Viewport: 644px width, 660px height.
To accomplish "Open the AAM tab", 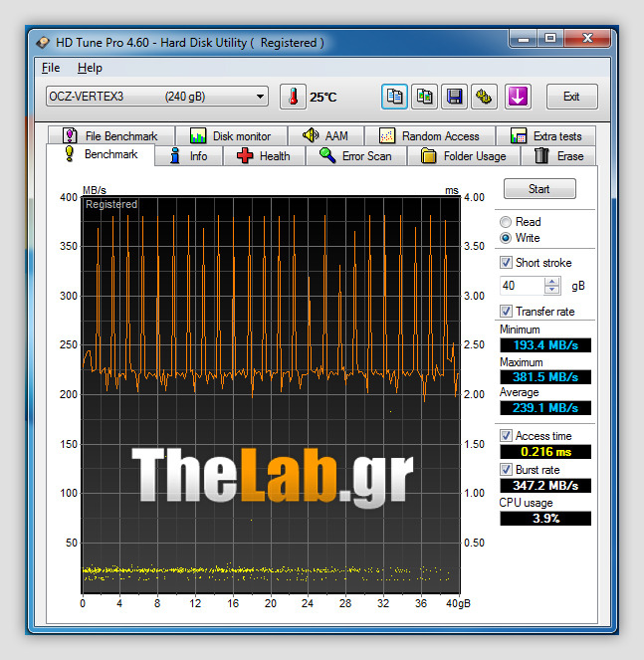I will coord(325,136).
